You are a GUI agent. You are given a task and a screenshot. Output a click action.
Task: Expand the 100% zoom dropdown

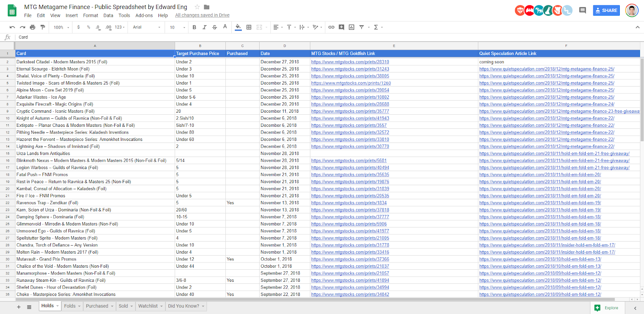[62, 27]
